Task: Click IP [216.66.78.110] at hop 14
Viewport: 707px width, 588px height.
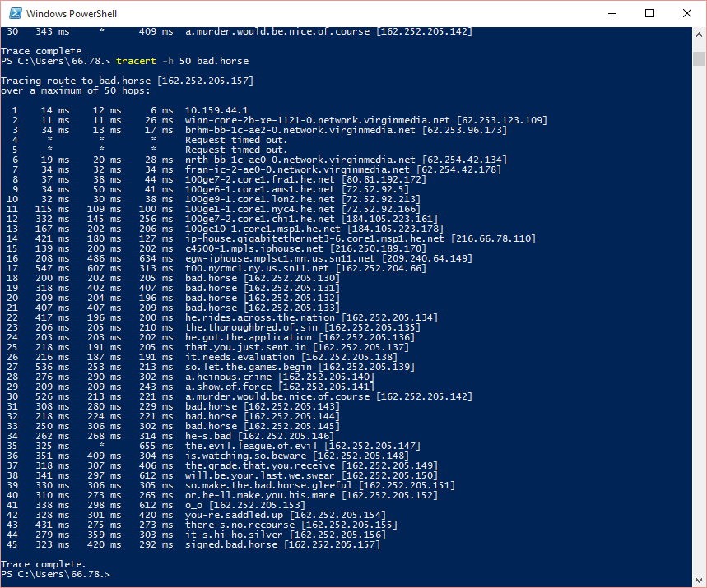Action: [x=493, y=239]
